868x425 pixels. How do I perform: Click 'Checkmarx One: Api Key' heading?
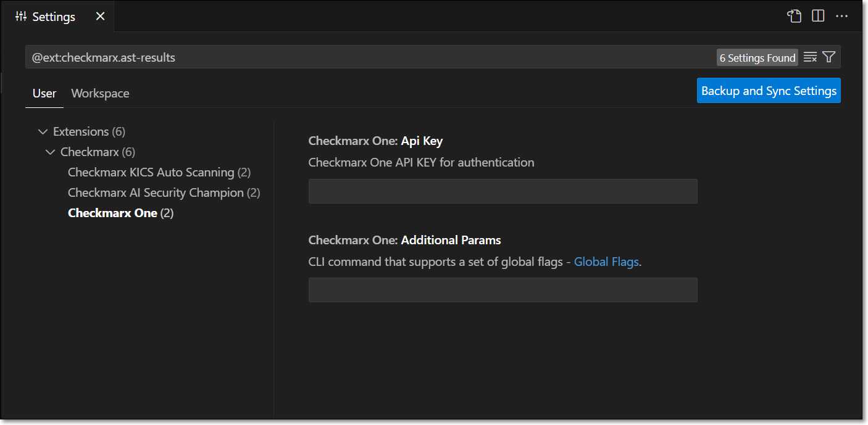[376, 141]
